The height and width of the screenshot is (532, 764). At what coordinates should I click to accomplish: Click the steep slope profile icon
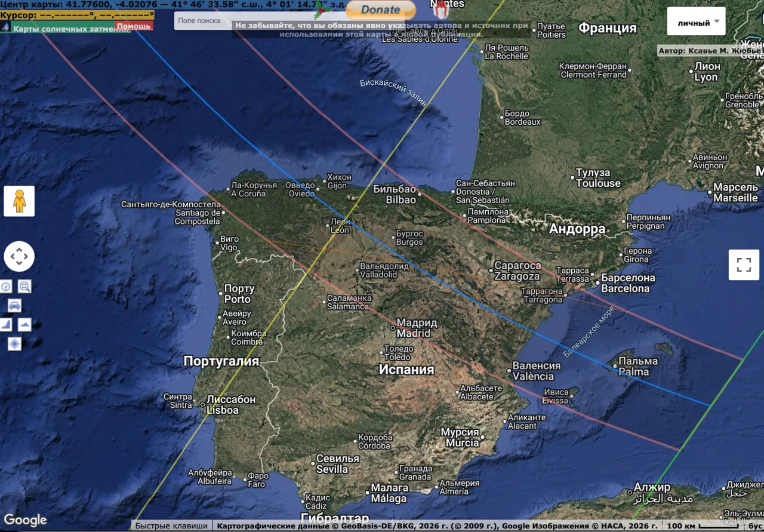pos(5,324)
